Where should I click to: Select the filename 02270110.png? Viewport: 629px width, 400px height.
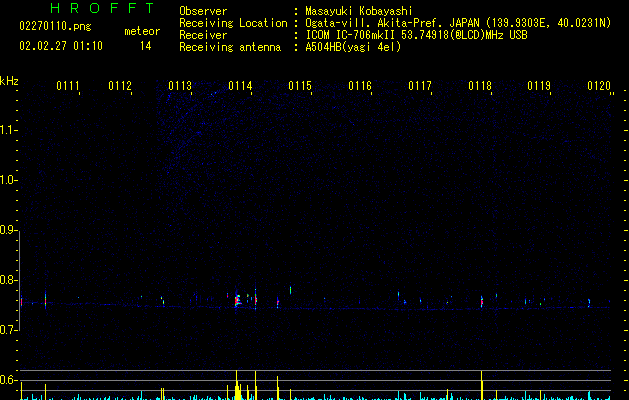point(55,26)
